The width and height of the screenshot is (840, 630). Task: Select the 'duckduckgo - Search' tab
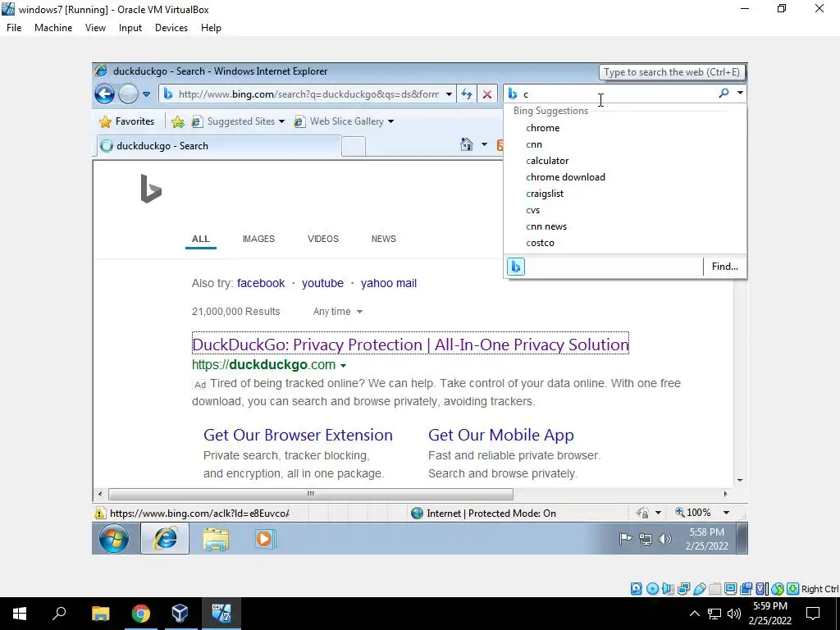point(218,146)
